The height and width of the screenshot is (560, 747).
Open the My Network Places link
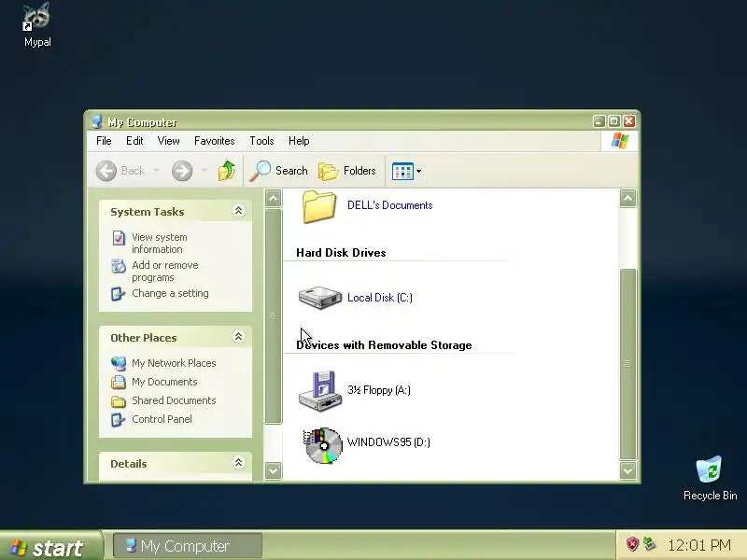tap(174, 363)
